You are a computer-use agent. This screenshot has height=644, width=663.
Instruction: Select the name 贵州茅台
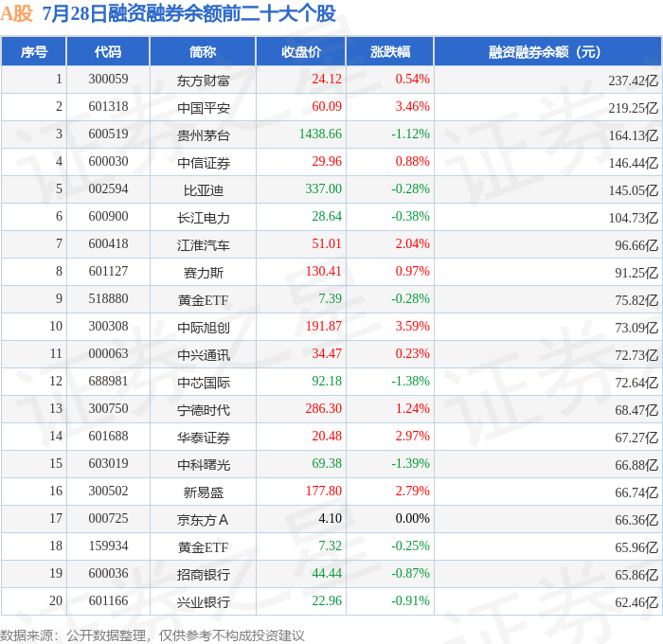[x=204, y=135]
